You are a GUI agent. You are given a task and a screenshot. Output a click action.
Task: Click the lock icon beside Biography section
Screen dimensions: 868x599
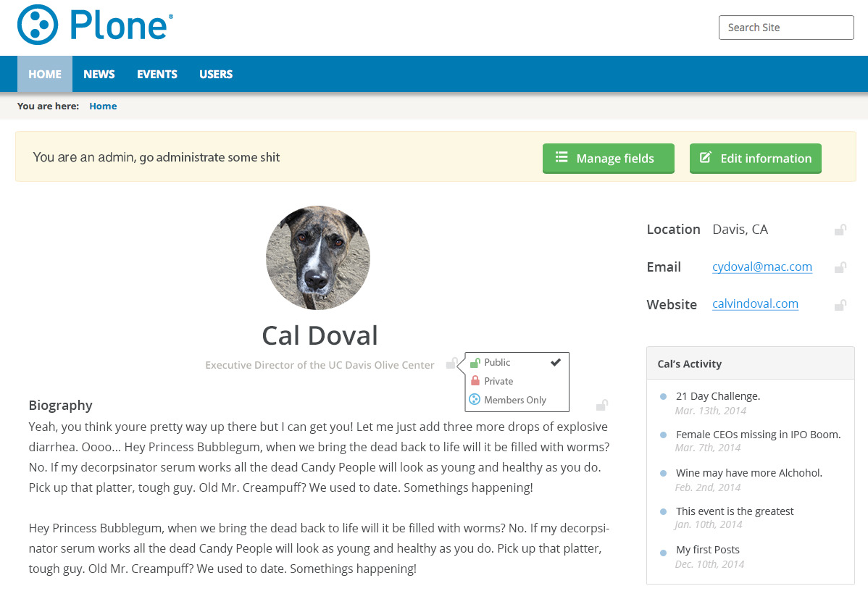(x=602, y=405)
